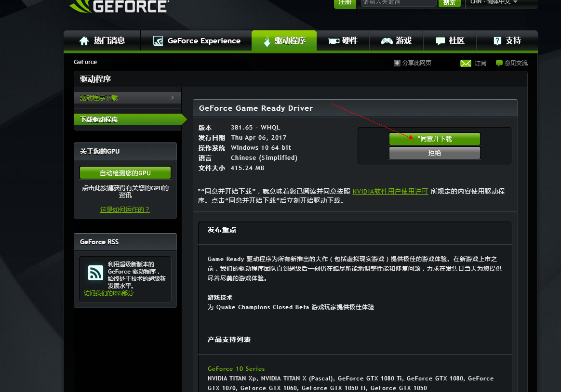The height and width of the screenshot is (392, 561).
Task: Click the version text 381.65 - WHQL
Action: 255,128
